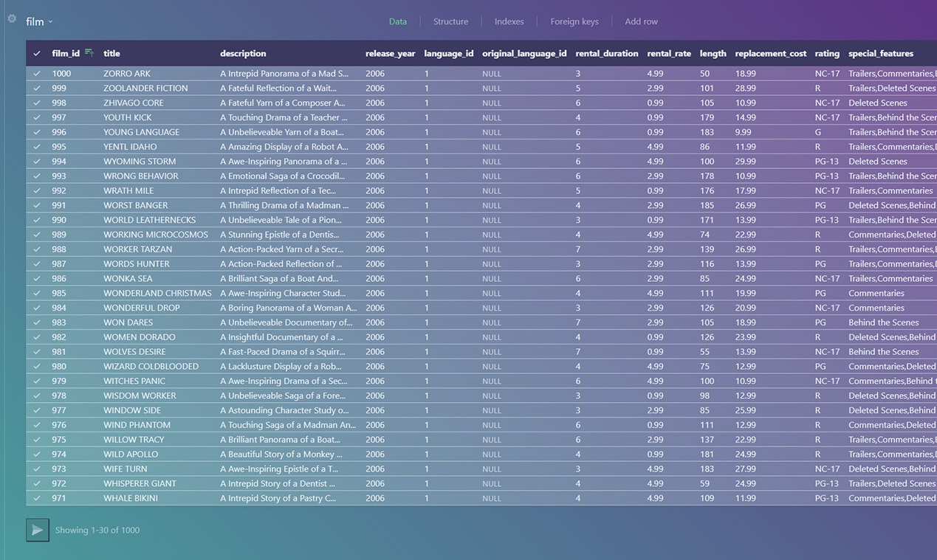Sort by the title column header
The image size is (937, 560).
pos(111,53)
